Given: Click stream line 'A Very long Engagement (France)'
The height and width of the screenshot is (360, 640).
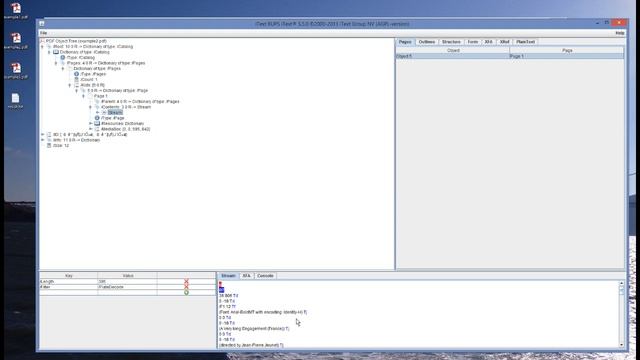Looking at the screenshot, I should (254, 329).
